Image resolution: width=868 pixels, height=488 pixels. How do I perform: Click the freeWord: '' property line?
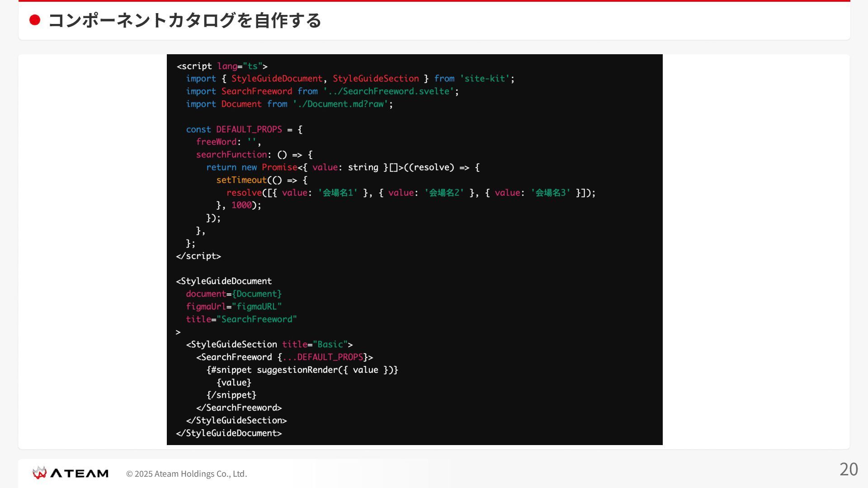(x=228, y=142)
